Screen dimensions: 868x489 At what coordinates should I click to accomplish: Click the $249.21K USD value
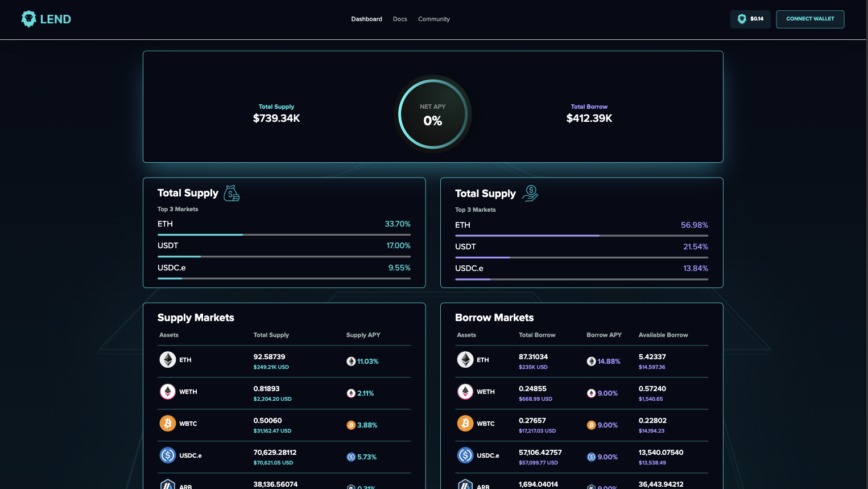[x=271, y=367]
